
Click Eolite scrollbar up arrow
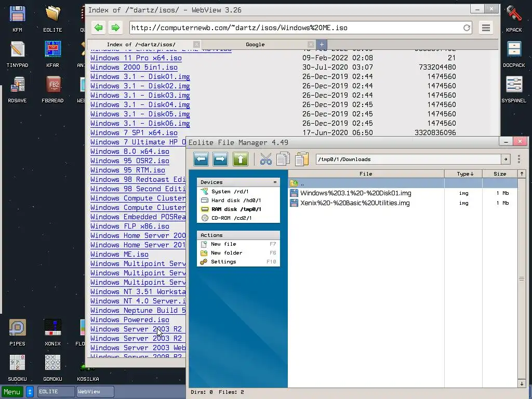[522, 174]
